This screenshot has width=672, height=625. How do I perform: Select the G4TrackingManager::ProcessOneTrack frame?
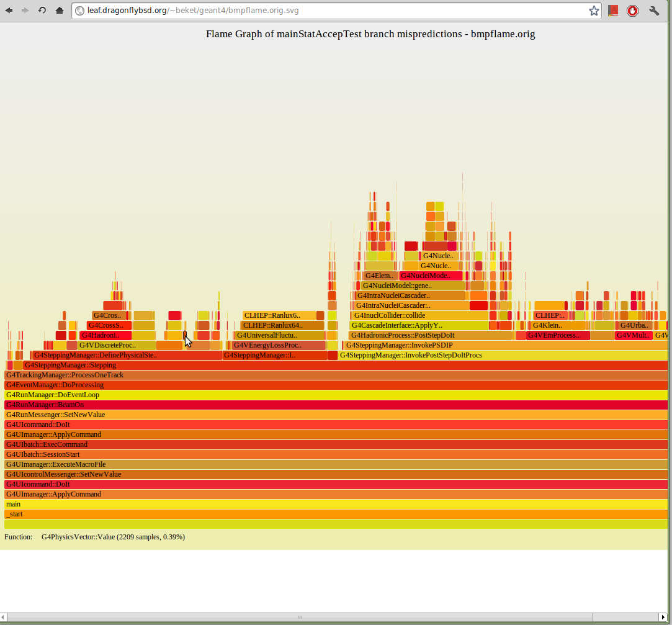tap(335, 375)
